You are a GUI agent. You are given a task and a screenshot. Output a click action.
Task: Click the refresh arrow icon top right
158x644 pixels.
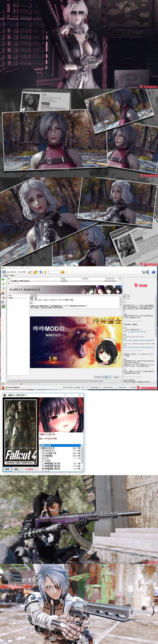pos(148,272)
